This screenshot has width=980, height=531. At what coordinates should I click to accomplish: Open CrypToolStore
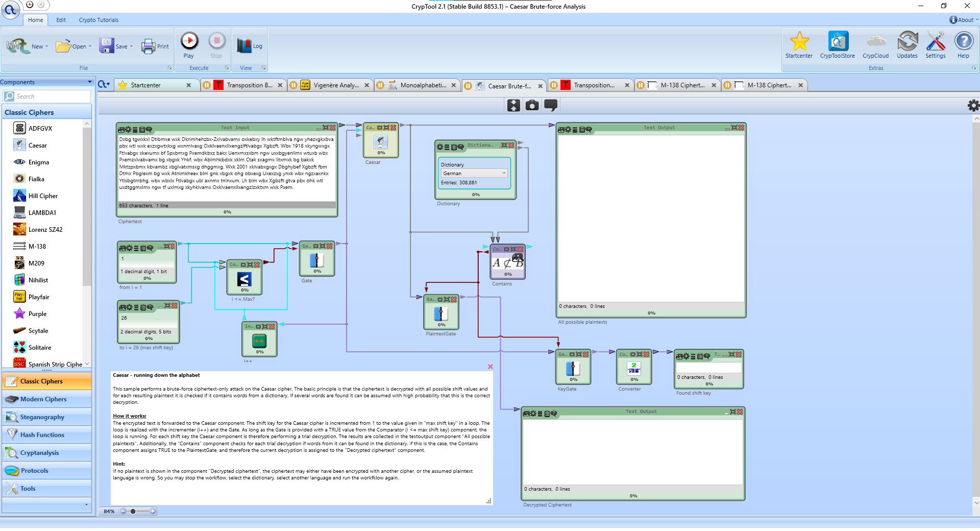pos(837,45)
